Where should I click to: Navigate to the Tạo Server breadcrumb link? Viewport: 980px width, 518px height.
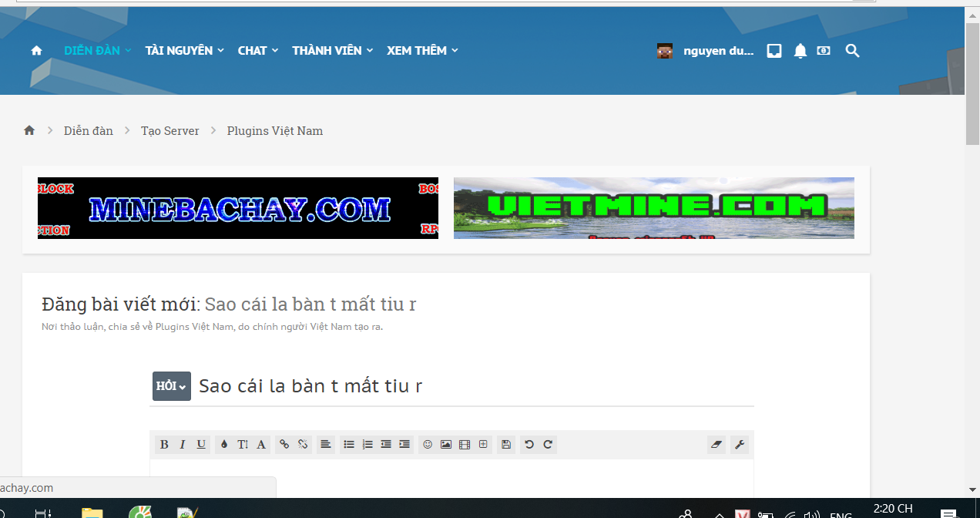169,130
